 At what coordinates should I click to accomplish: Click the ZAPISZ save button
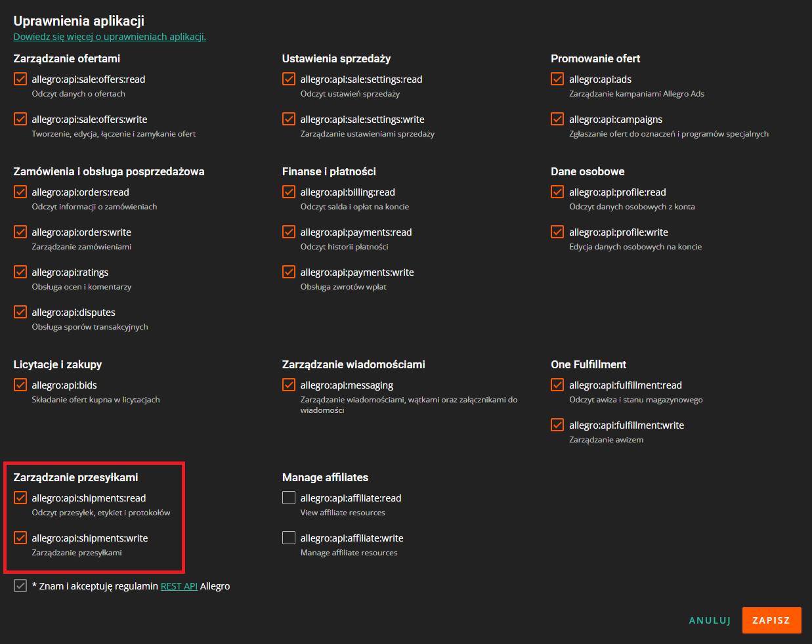coord(771,620)
